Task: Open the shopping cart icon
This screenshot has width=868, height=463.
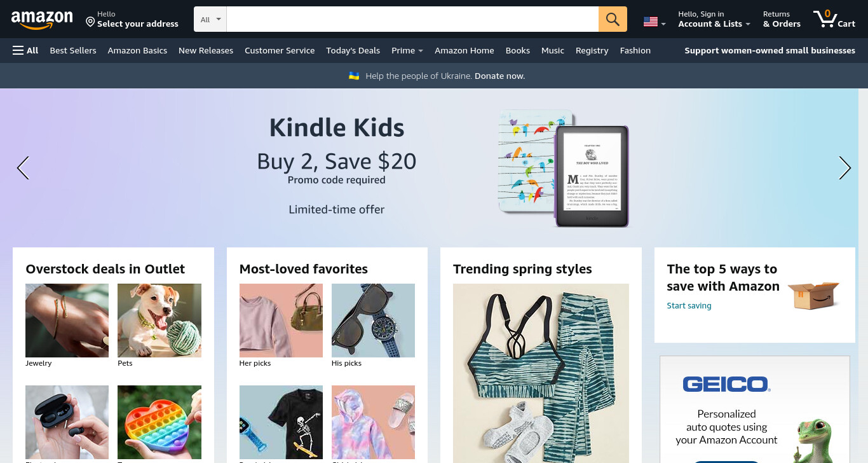Action: pyautogui.click(x=834, y=18)
